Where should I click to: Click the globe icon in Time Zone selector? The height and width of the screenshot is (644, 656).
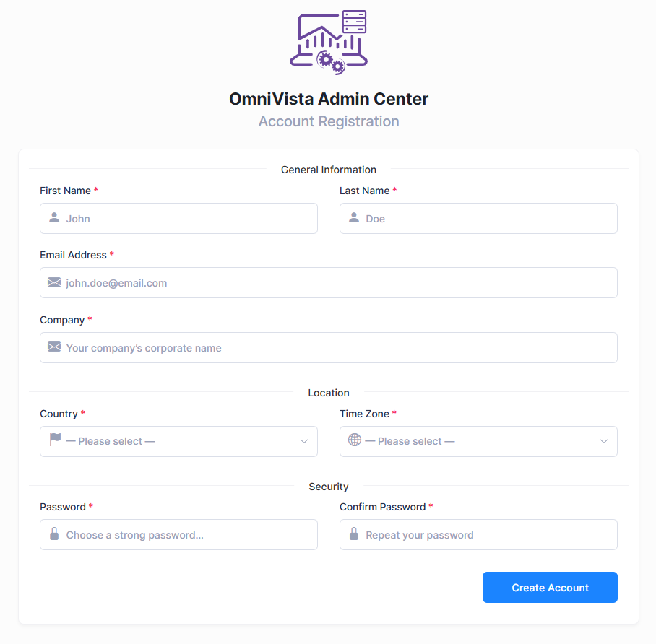tap(354, 440)
